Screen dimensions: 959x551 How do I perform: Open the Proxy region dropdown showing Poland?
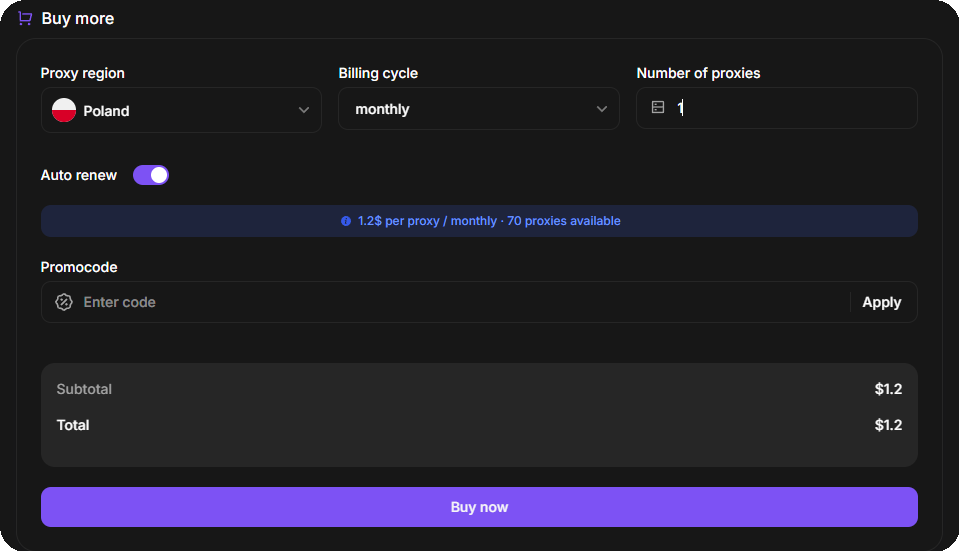click(x=180, y=110)
